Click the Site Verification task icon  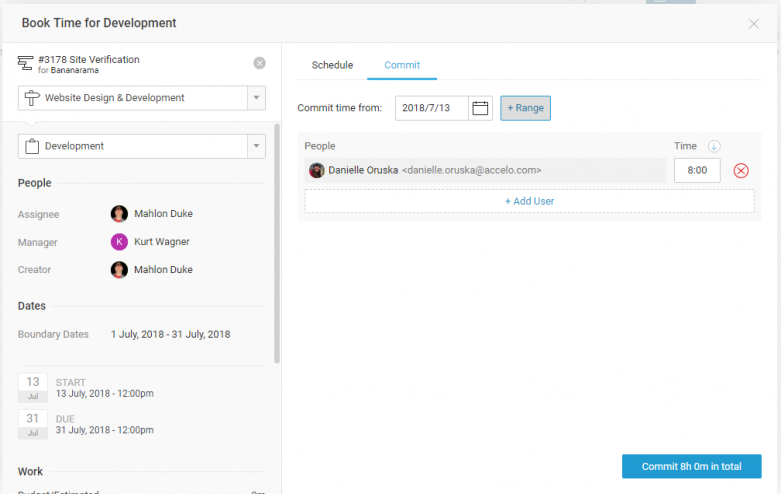tap(26, 64)
